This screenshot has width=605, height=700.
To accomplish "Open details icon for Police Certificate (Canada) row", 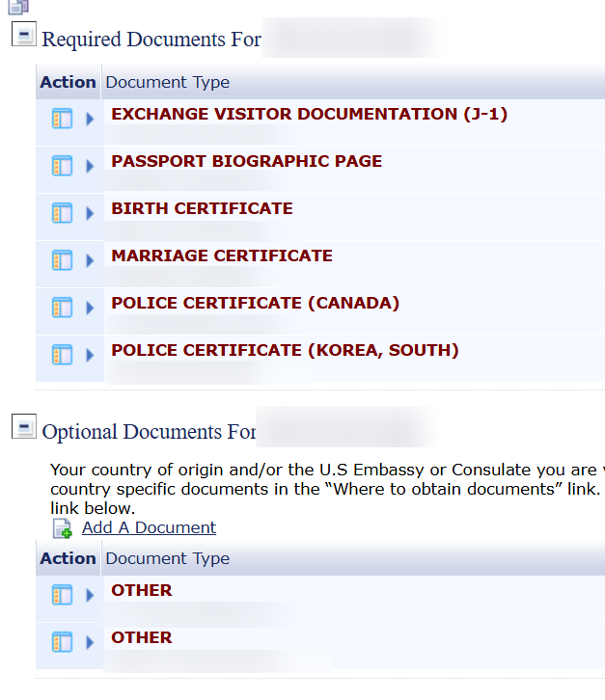I will coord(62,308).
